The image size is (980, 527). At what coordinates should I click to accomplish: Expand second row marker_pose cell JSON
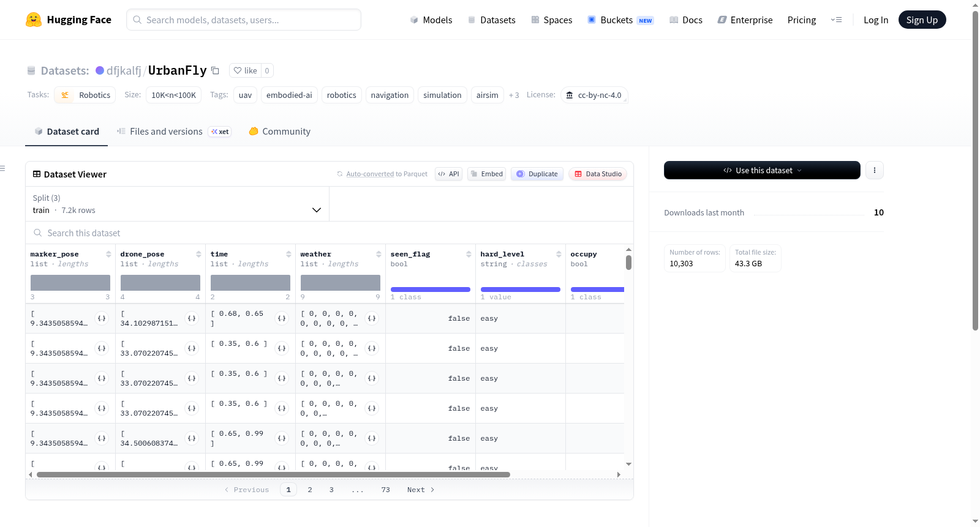click(102, 348)
